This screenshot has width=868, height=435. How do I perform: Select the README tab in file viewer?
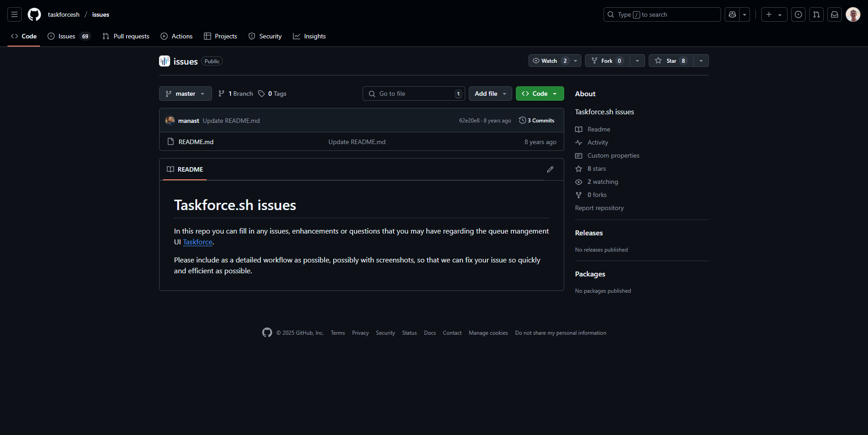185,169
